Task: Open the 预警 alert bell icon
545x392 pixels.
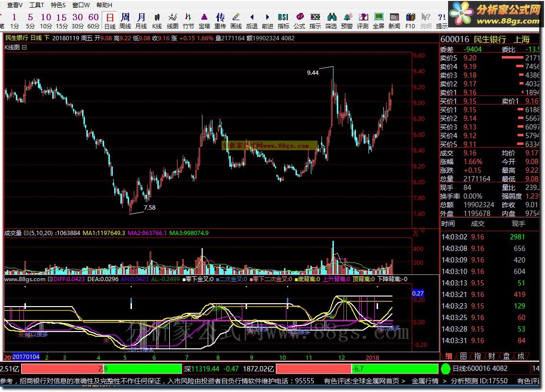Action: 347,21
